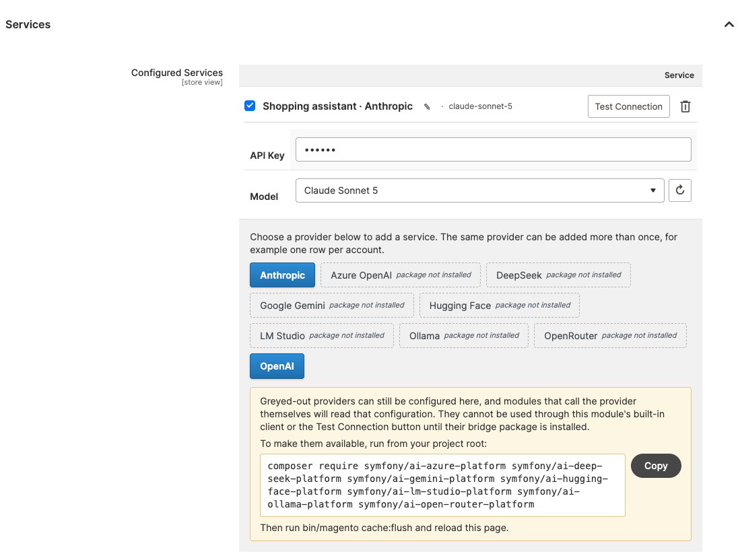Add an Anthropic provider service
740x560 pixels.
click(x=282, y=275)
